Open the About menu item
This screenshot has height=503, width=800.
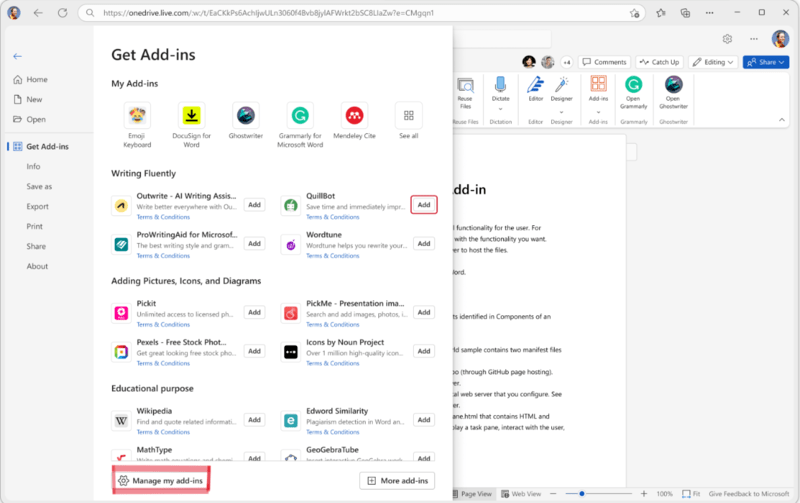[x=37, y=266]
